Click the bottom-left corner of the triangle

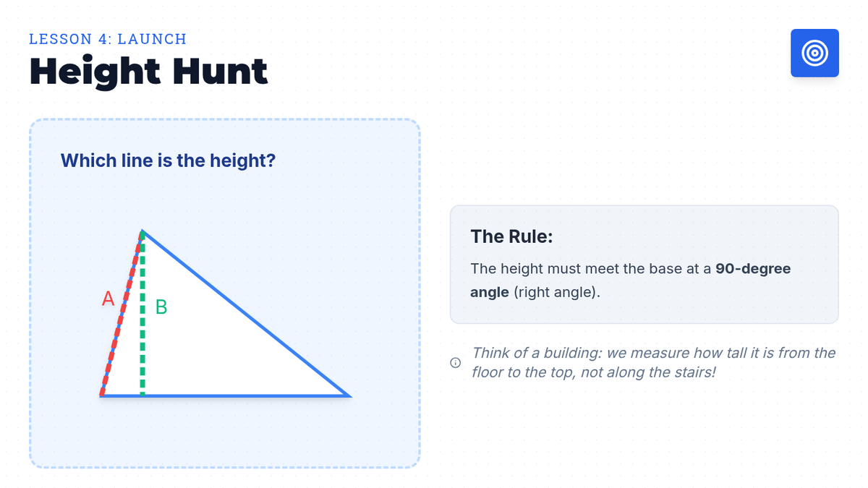point(102,395)
